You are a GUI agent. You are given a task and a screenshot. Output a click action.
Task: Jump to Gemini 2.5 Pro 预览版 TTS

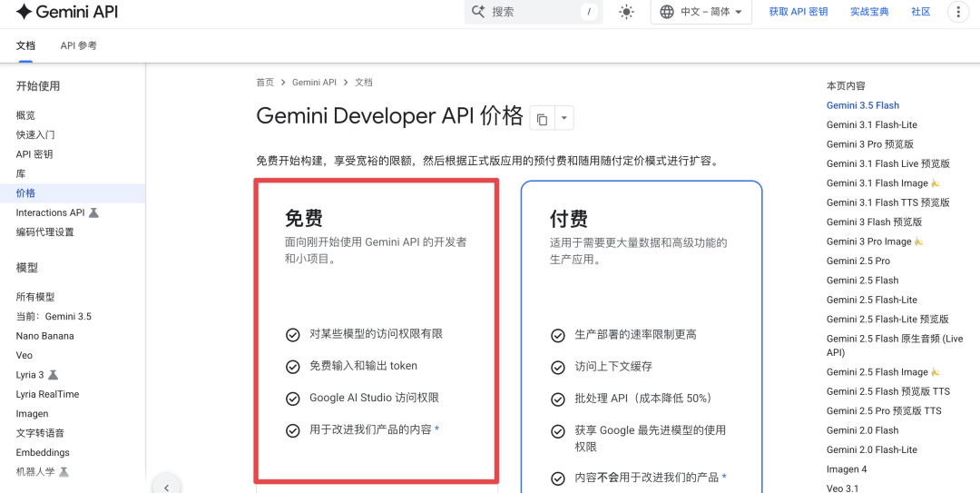pos(884,411)
